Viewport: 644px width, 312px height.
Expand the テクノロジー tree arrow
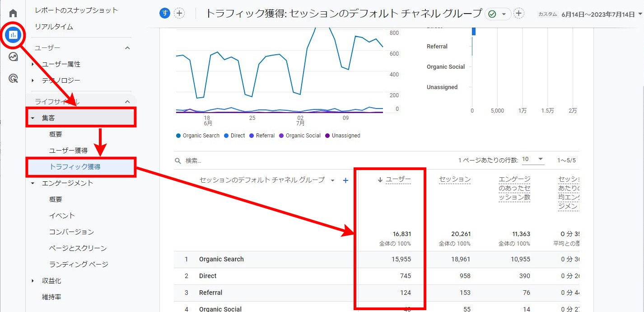(x=33, y=80)
